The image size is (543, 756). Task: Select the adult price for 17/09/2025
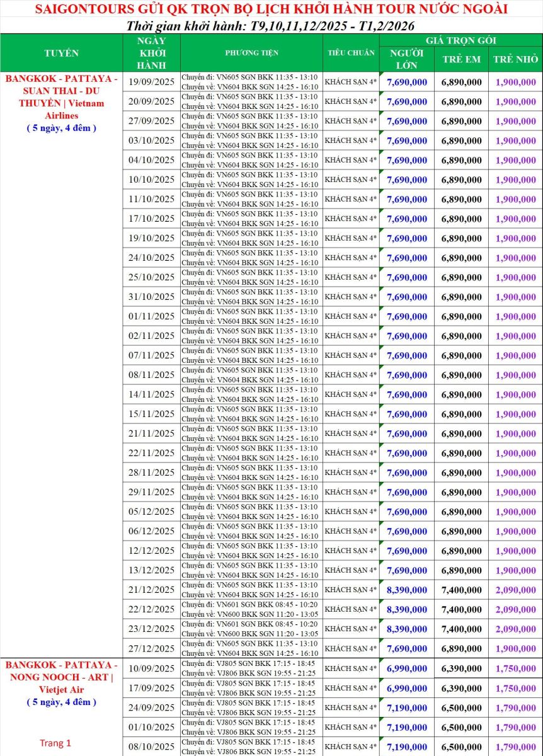point(406,687)
